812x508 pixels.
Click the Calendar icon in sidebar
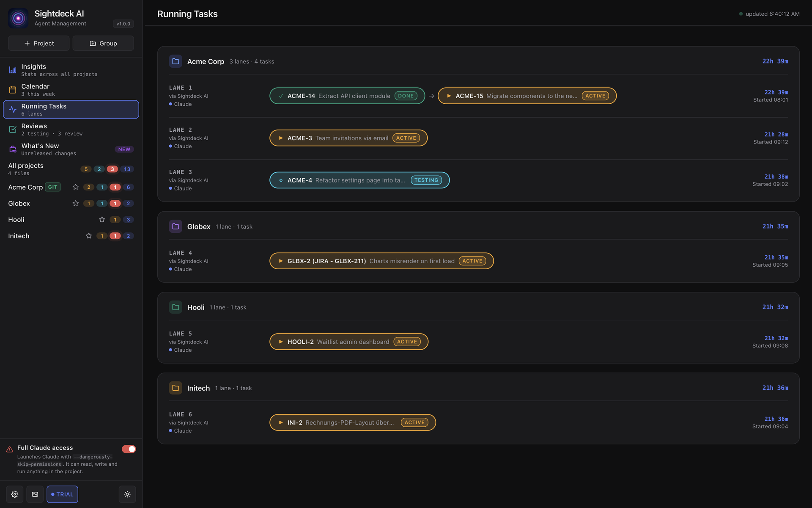pos(13,90)
